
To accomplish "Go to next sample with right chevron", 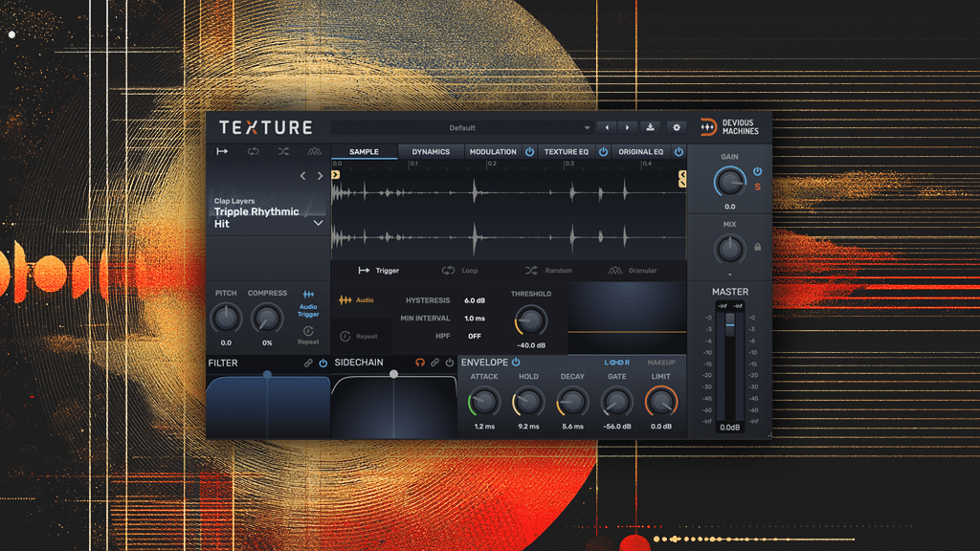I will point(320,176).
